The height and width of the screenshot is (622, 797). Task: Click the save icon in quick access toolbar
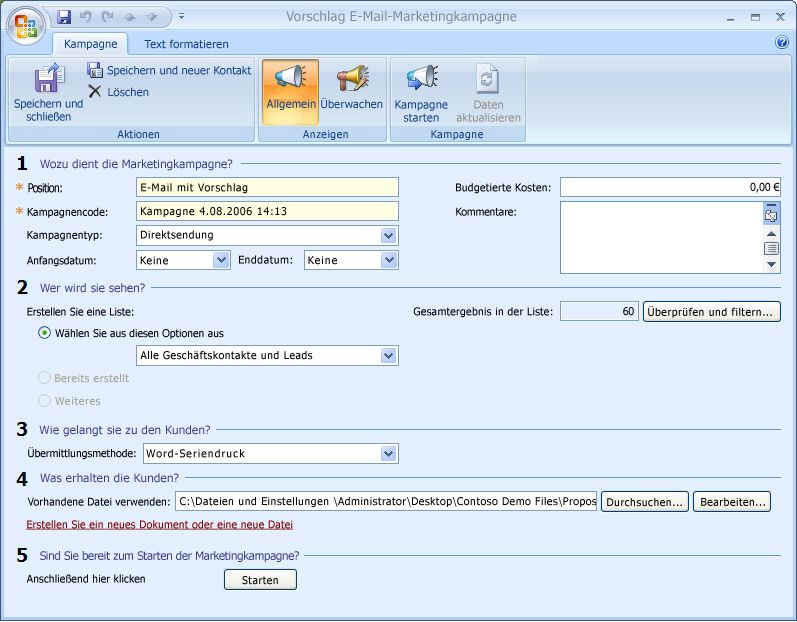(x=65, y=17)
